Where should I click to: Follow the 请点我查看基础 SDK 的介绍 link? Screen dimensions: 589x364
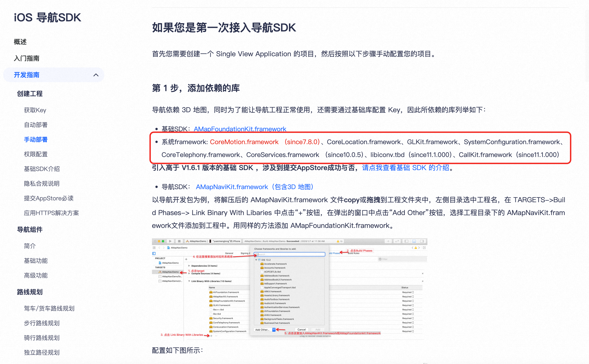pyautogui.click(x=406, y=168)
